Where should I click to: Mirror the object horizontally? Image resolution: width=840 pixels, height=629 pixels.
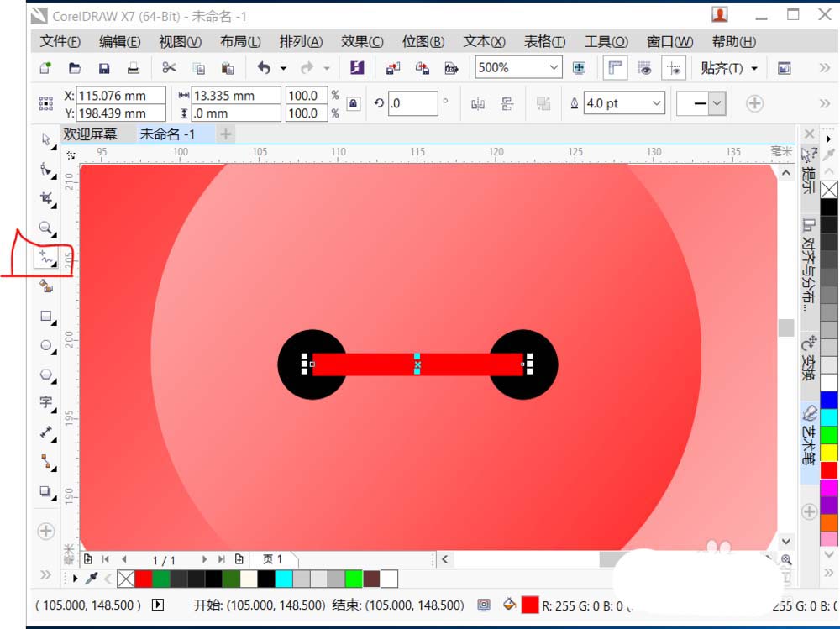478,104
